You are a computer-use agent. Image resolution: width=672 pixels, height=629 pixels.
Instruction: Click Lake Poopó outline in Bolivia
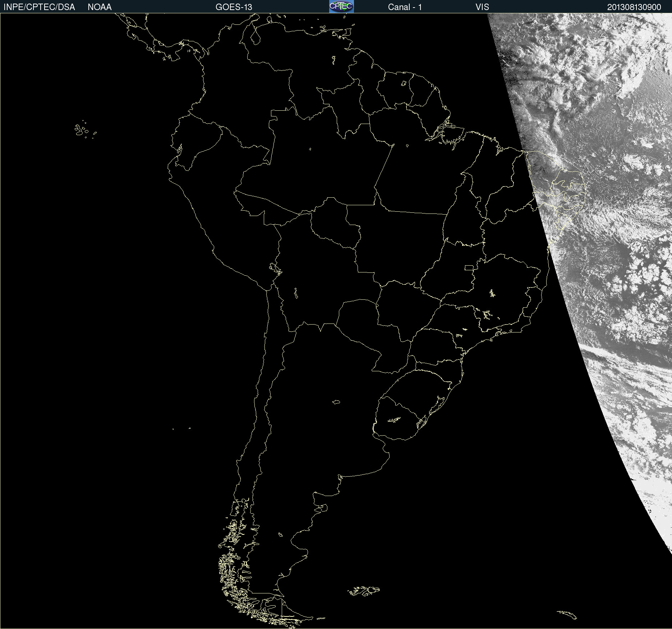coord(296,293)
